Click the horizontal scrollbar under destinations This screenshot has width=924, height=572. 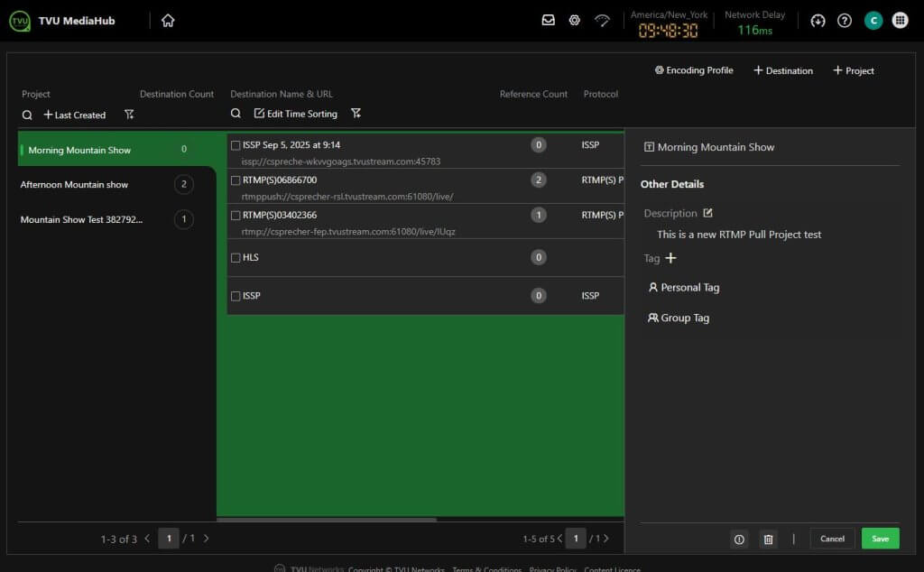pyautogui.click(x=327, y=520)
